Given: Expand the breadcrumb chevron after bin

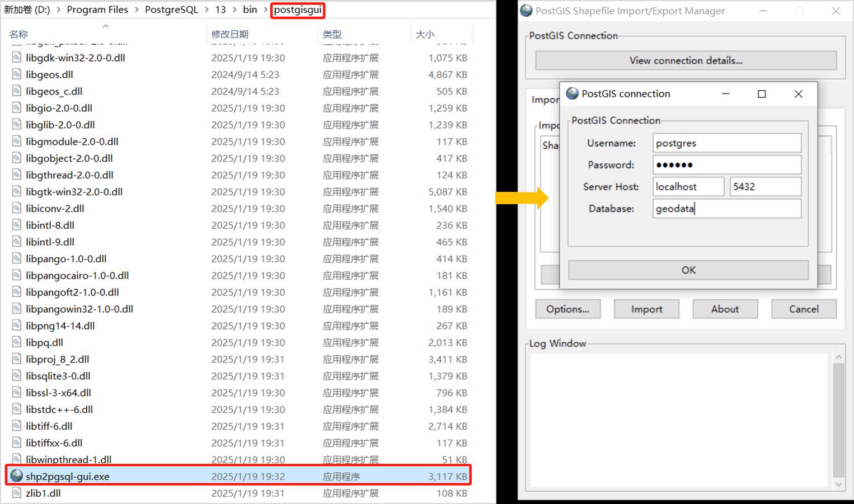Looking at the screenshot, I should click(x=265, y=10).
